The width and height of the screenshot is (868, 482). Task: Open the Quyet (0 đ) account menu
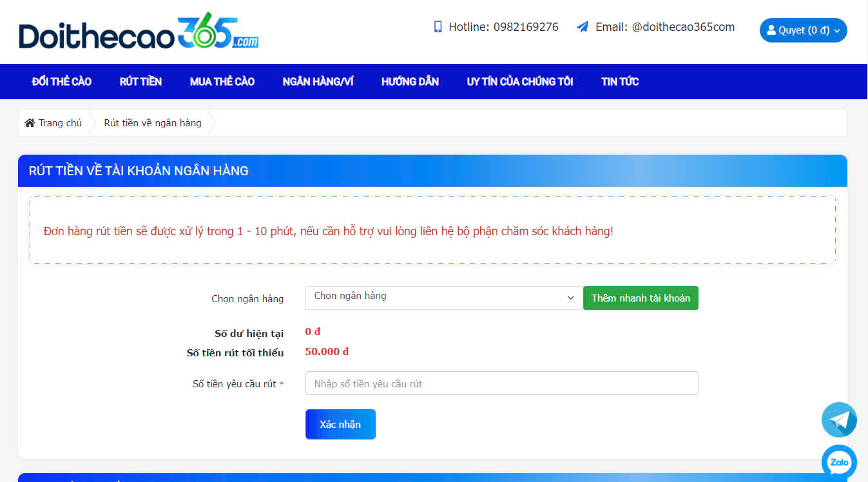pyautogui.click(x=803, y=30)
